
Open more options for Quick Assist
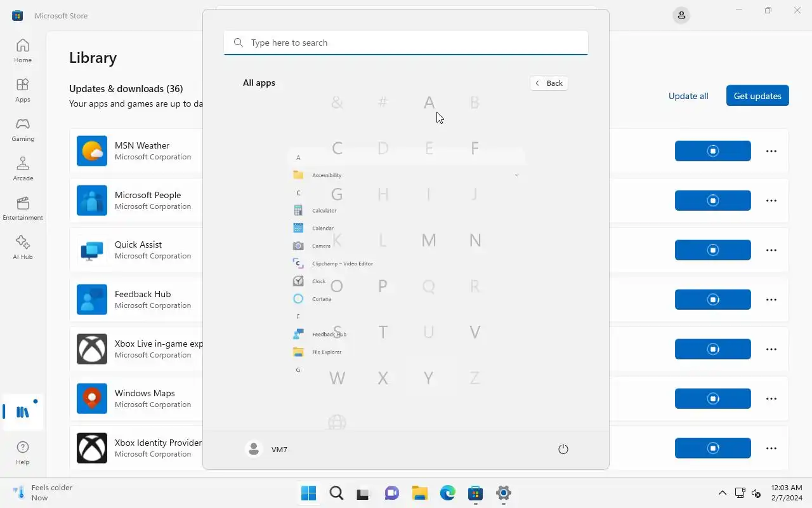click(771, 250)
